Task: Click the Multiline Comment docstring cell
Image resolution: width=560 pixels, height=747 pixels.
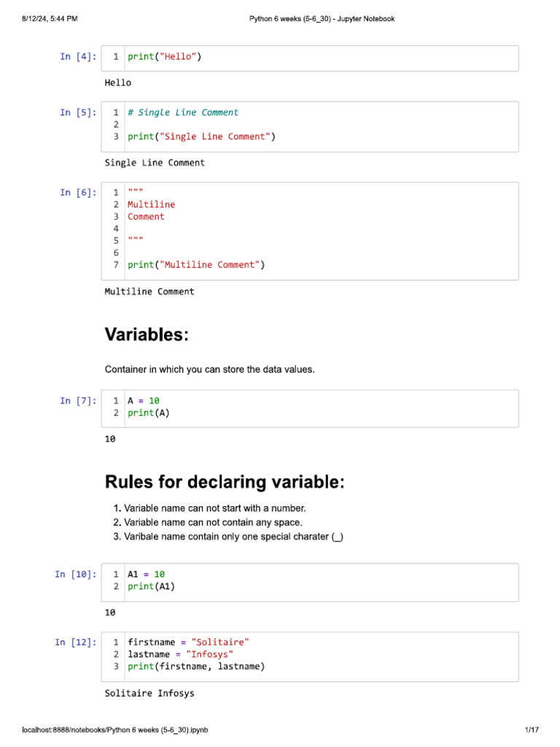Action: coord(310,231)
